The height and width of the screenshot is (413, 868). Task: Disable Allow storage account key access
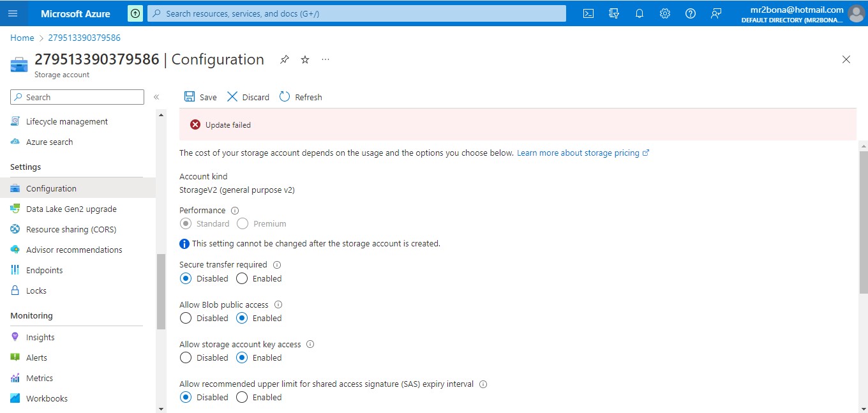[186, 357]
